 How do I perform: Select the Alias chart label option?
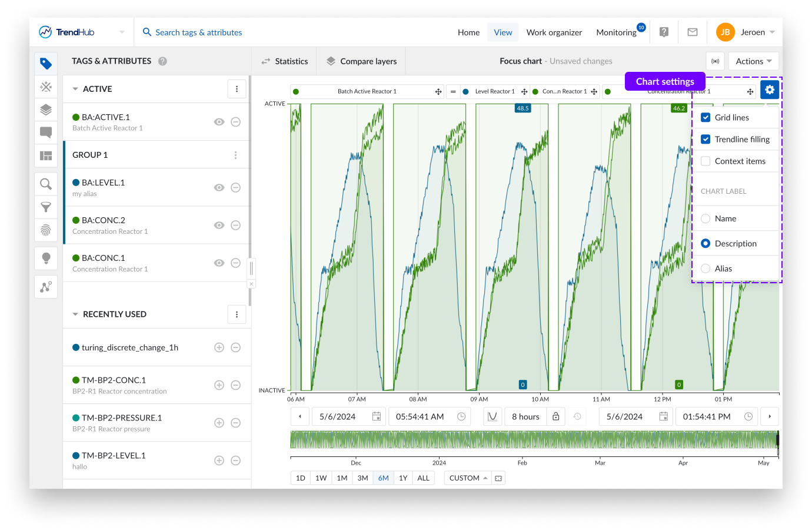coord(705,269)
